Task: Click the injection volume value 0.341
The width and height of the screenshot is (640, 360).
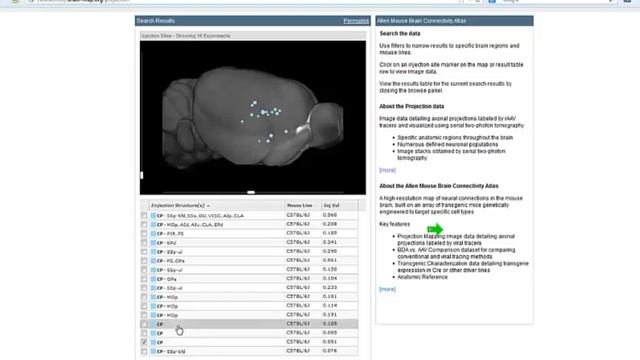Action: tap(330, 242)
